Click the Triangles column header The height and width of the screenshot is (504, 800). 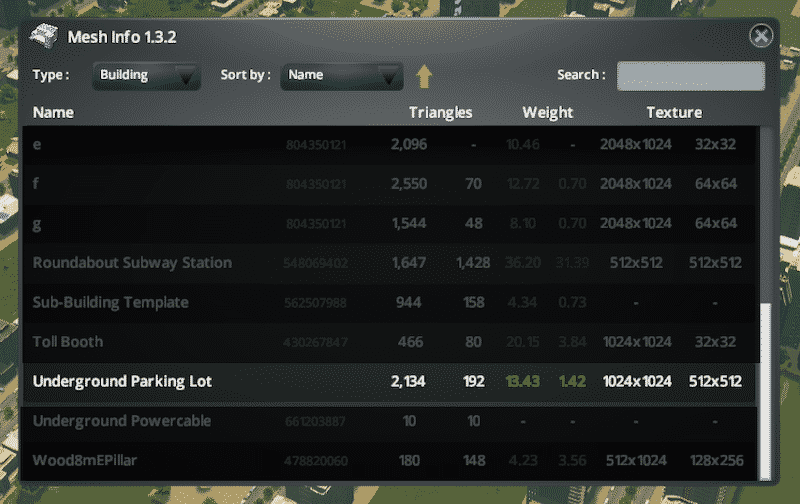pyautogui.click(x=440, y=113)
